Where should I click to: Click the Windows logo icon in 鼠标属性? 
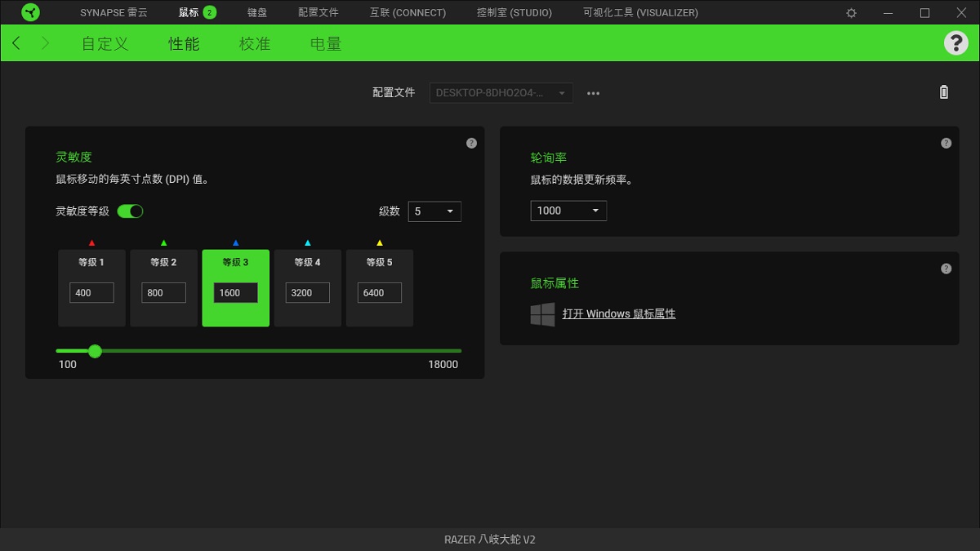(x=543, y=314)
